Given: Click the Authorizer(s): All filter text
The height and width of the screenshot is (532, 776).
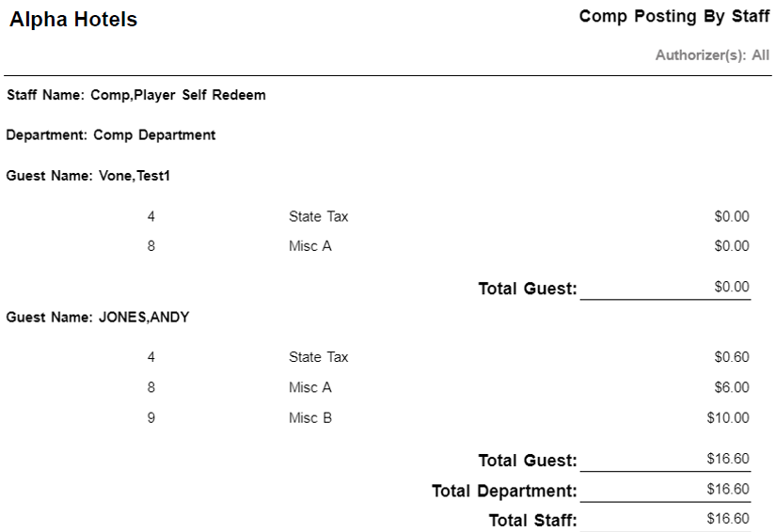Looking at the screenshot, I should [712, 55].
